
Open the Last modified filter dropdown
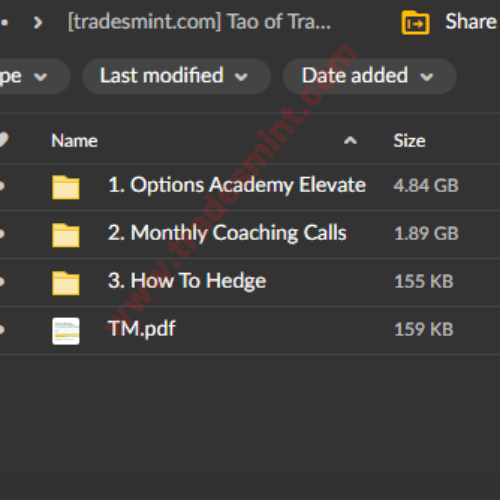pos(176,76)
